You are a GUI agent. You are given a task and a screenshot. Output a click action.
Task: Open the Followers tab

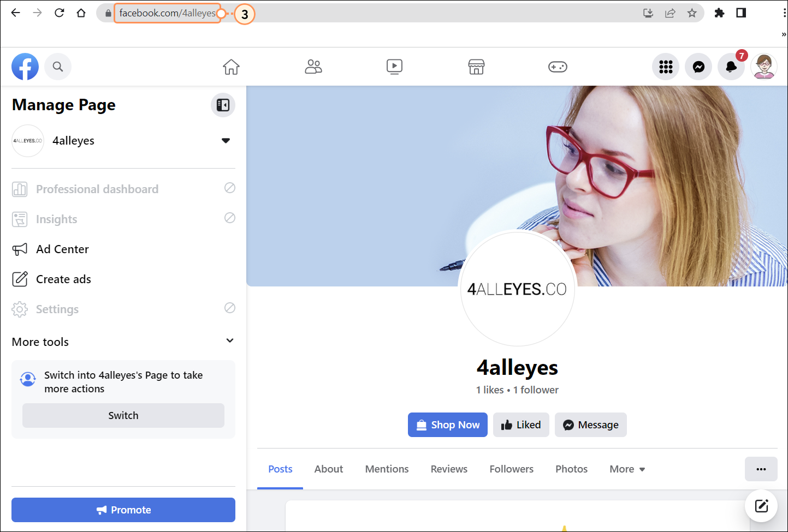tap(512, 469)
